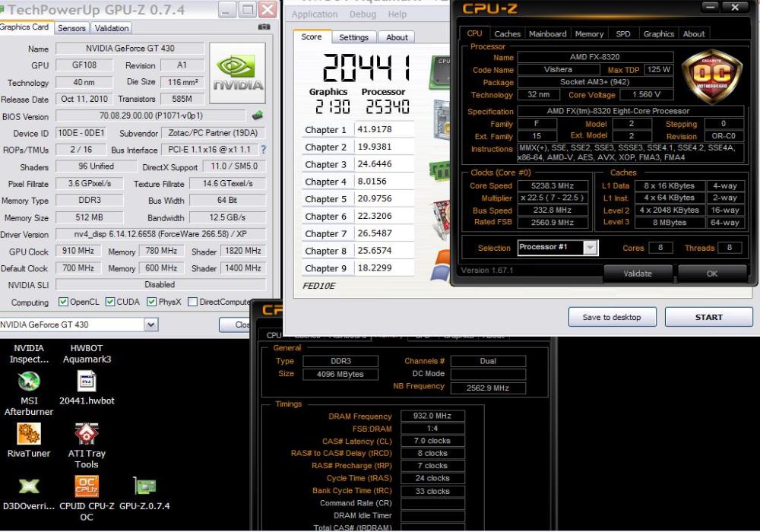Open D3DOverrider desktop icon

29,492
